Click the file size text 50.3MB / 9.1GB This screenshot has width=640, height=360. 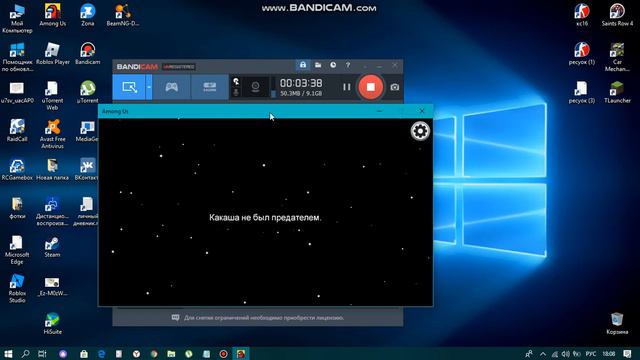click(301, 94)
